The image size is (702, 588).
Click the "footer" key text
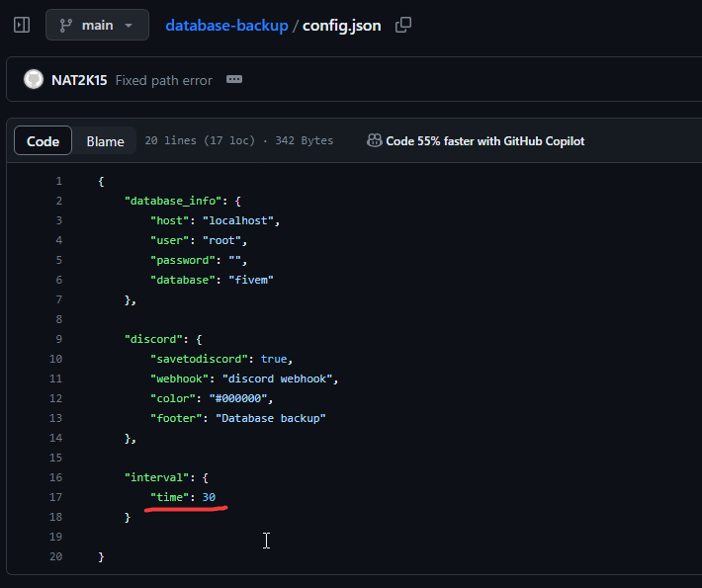pyautogui.click(x=176, y=418)
